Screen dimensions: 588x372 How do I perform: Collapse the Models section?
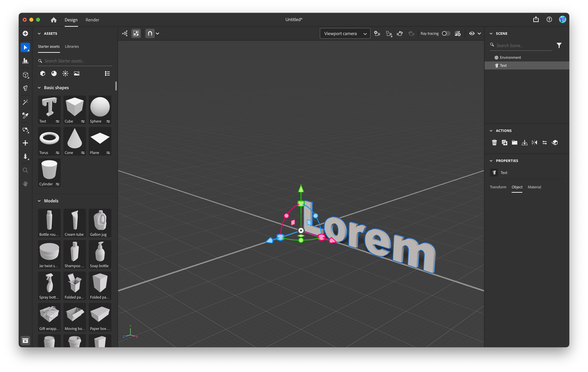coord(39,201)
